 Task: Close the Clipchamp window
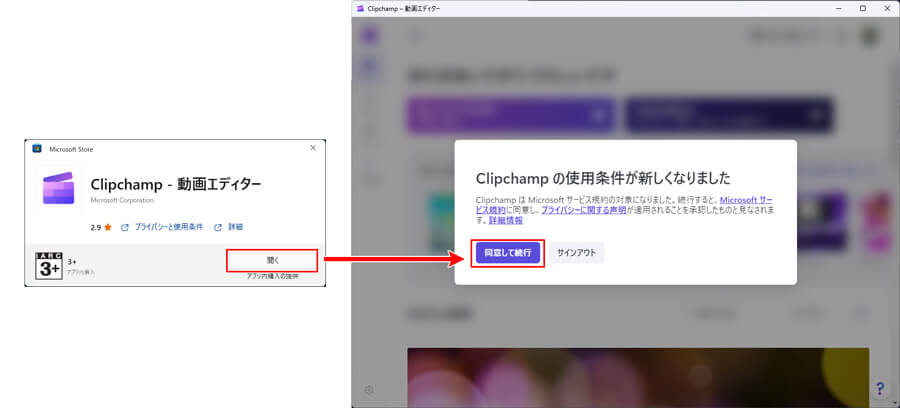[887, 9]
